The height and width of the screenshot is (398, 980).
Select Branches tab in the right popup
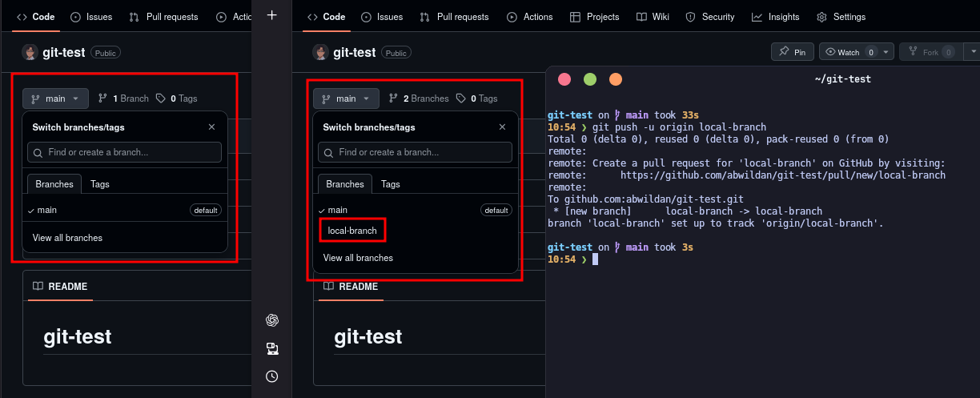[x=345, y=184]
